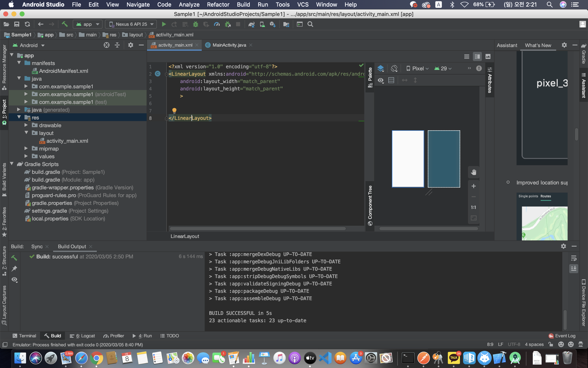Switch to MainActivity.java editor tab
The width and height of the screenshot is (588, 368).
(229, 45)
